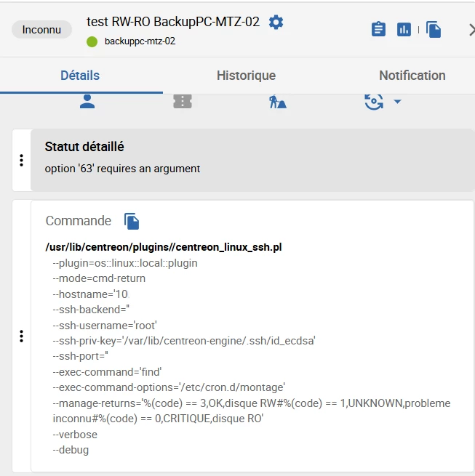The width and height of the screenshot is (475, 476).
Task: Click the Inconnu status chip
Action: coord(41,30)
